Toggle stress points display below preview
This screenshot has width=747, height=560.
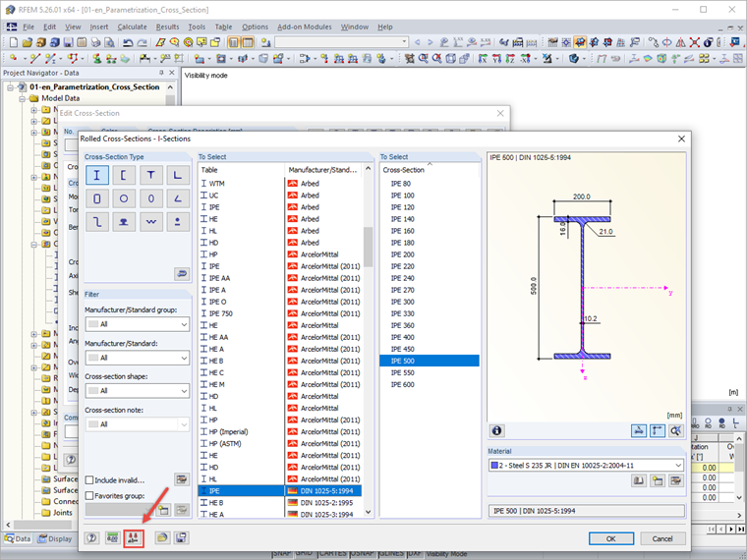pyautogui.click(x=638, y=430)
